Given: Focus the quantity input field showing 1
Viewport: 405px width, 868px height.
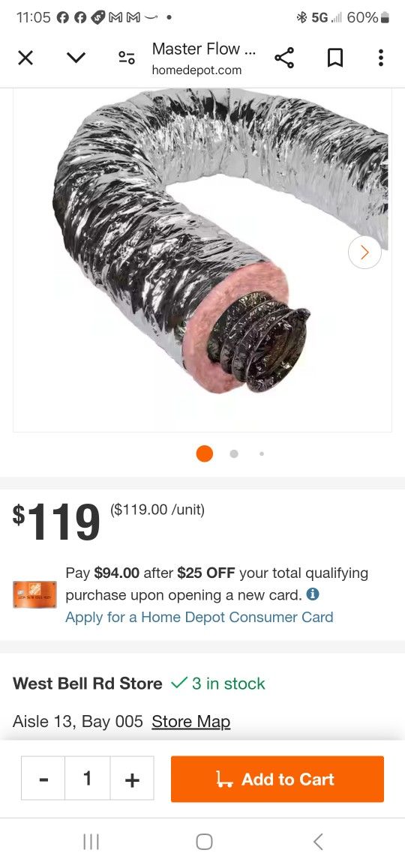Looking at the screenshot, I should [x=88, y=778].
